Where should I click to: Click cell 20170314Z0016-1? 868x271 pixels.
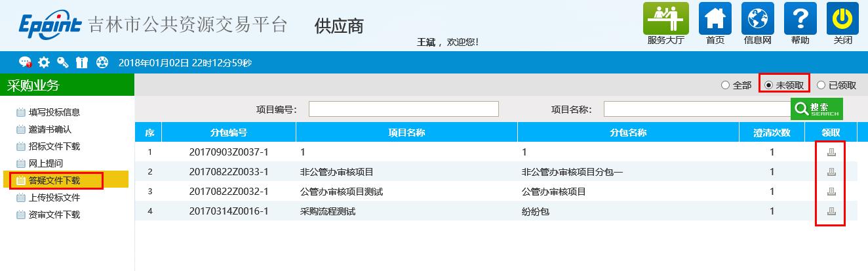(x=229, y=211)
